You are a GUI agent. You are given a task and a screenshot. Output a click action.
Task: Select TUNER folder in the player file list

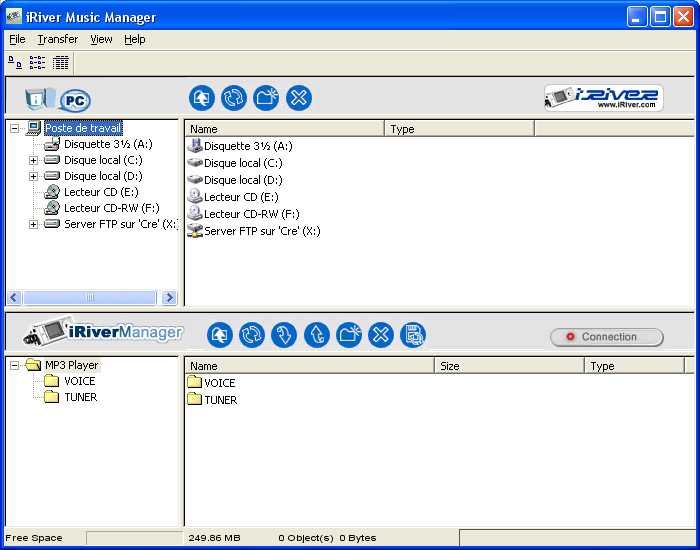(x=212, y=400)
